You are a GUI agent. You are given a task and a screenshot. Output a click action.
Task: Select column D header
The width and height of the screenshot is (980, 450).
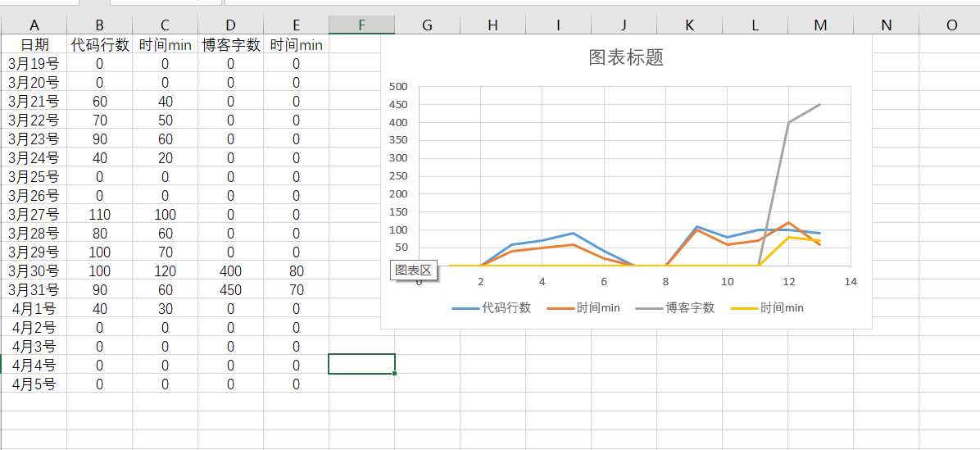click(x=230, y=25)
